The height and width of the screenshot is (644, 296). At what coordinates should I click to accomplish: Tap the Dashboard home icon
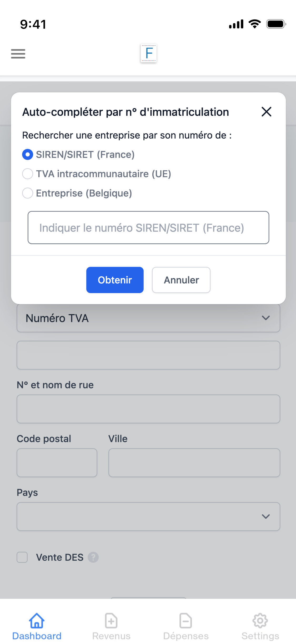coord(37,621)
